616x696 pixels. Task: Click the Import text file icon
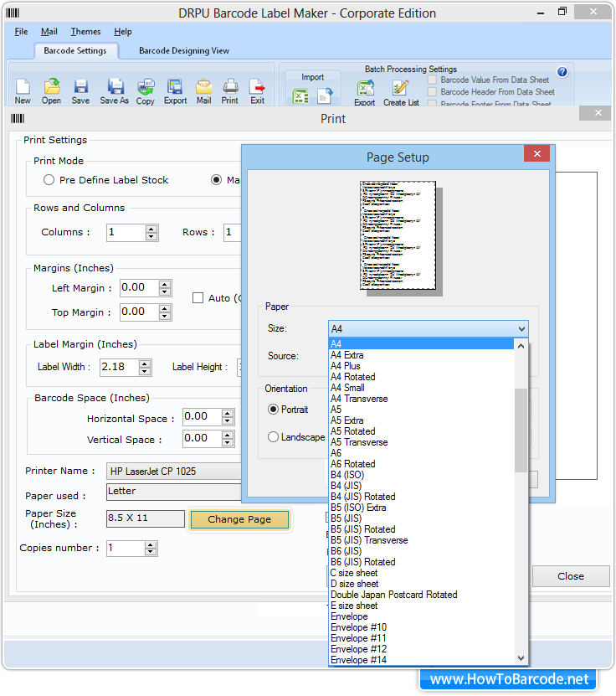(x=325, y=95)
